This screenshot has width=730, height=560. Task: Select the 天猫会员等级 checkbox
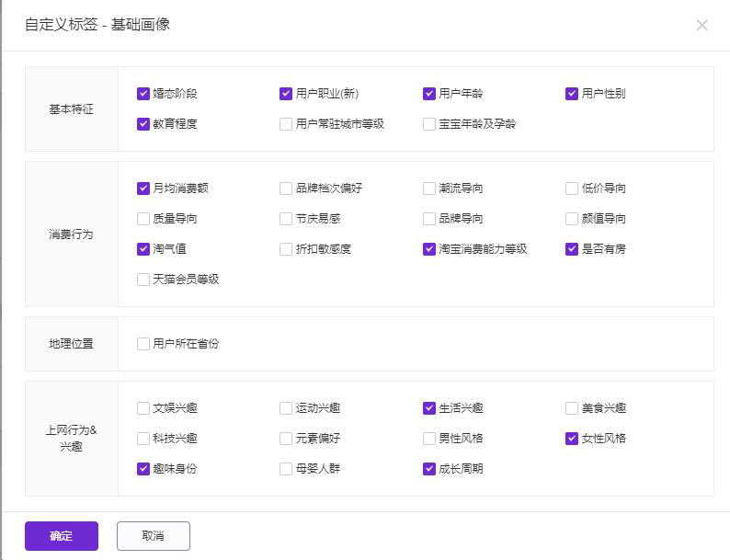point(143,280)
